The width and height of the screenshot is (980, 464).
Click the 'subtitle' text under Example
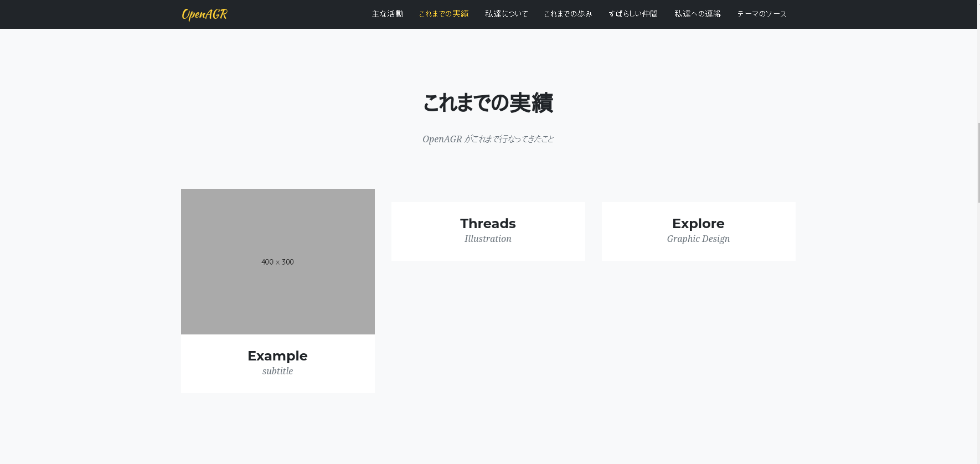[277, 371]
